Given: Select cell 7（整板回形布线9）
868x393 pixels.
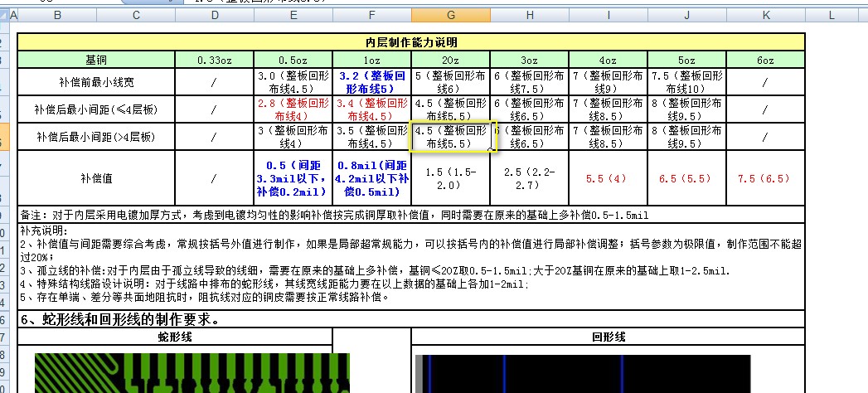Looking at the screenshot, I should click(x=609, y=82).
